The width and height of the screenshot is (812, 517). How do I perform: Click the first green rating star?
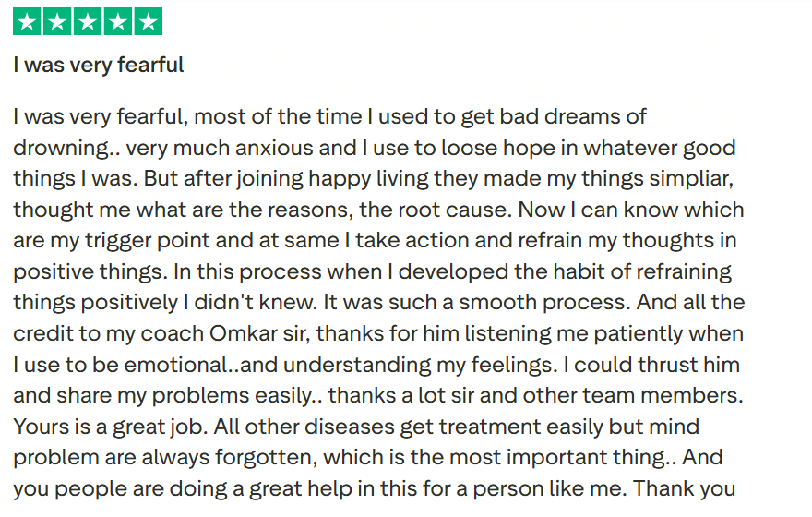(x=28, y=22)
